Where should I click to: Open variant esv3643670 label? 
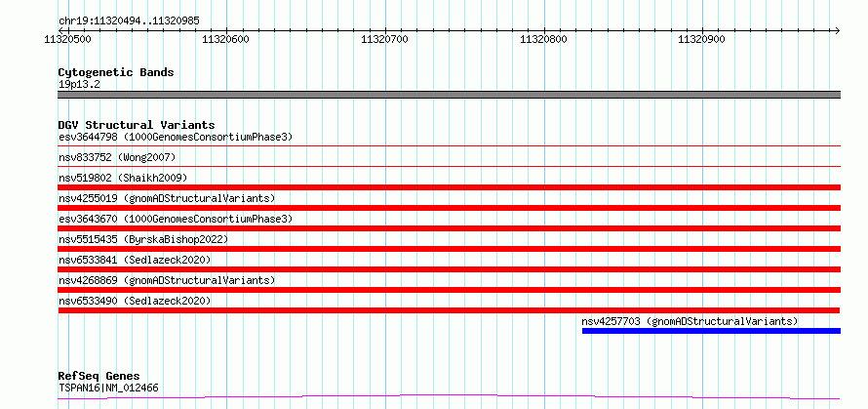pos(176,219)
